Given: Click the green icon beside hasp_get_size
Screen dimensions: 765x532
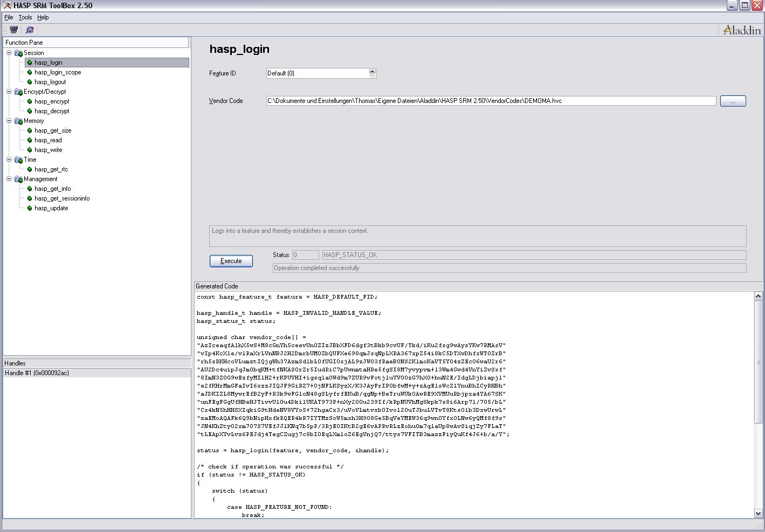Looking at the screenshot, I should point(30,130).
